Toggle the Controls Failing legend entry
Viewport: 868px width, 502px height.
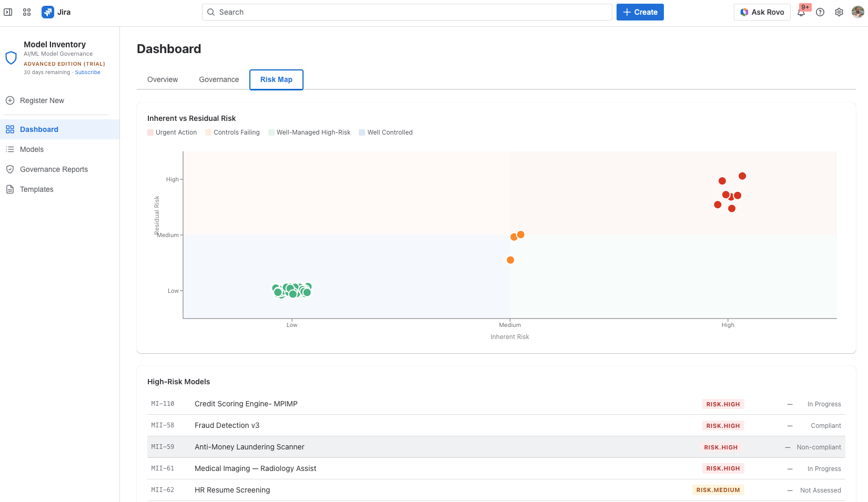(x=232, y=132)
